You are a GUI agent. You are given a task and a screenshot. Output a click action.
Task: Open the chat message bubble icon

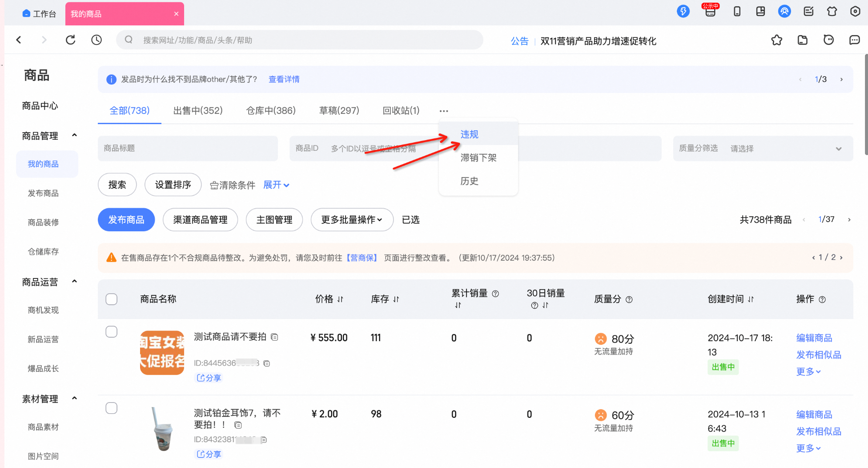854,40
